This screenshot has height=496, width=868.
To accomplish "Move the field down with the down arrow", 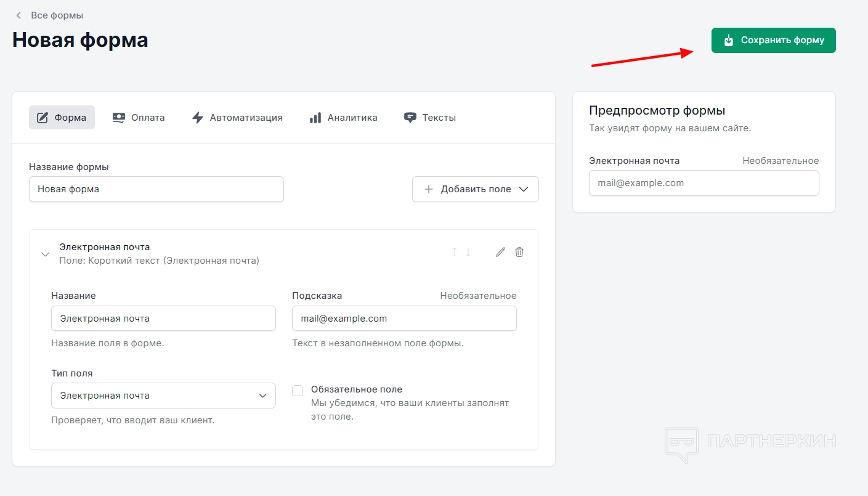I will 468,252.
